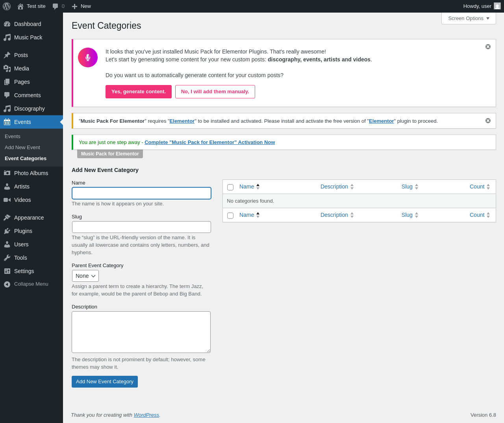Click the Plugins plug icon
Viewport: 504px width, 423px height.
tap(7, 231)
